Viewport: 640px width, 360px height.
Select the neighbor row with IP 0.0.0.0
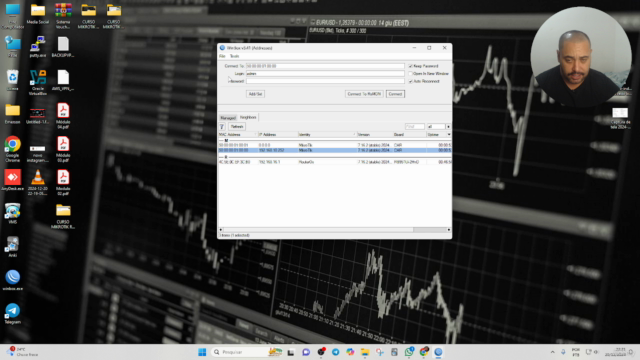335,145
